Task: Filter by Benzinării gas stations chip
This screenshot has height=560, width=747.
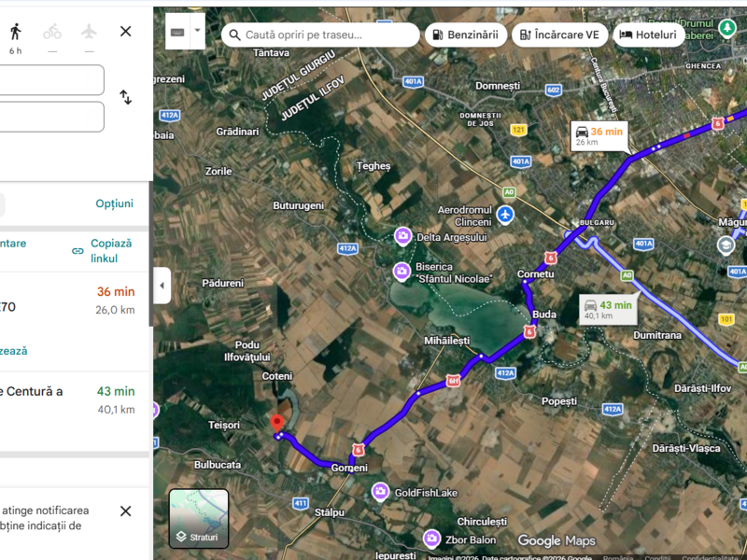Action: 465,35
